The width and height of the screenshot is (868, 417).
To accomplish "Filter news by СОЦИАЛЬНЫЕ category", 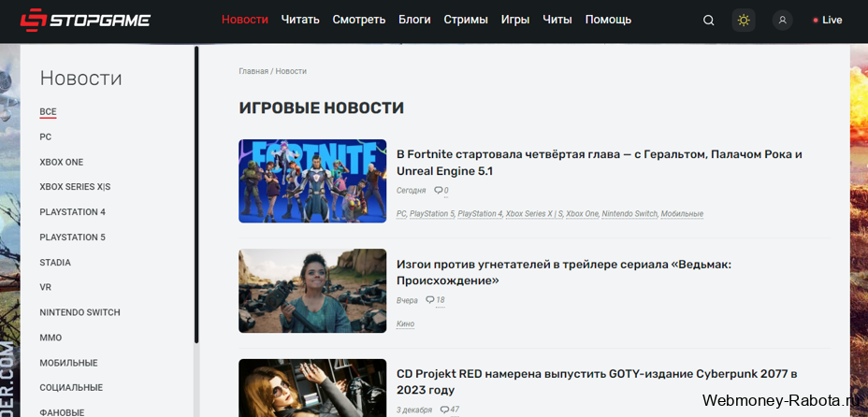I will (x=71, y=388).
